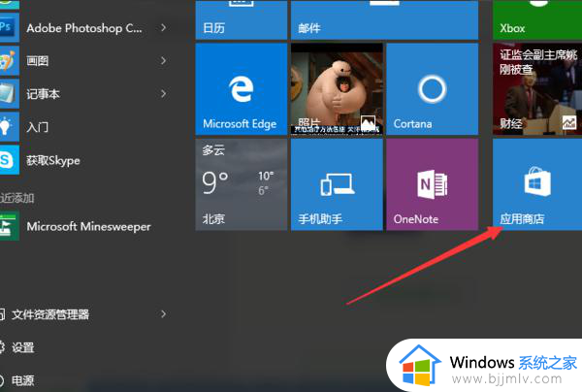Viewport: 582px width, 392px height.
Task: Open the 北京 weather tile
Action: pyautogui.click(x=242, y=184)
